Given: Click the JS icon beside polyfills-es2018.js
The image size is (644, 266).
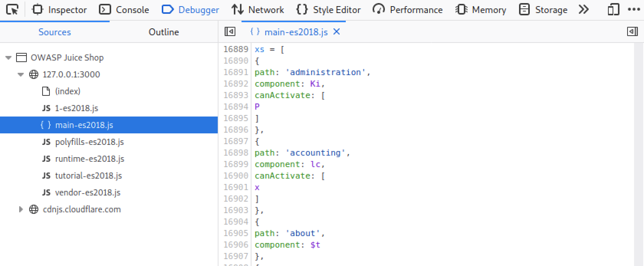Looking at the screenshot, I should click(x=46, y=142).
